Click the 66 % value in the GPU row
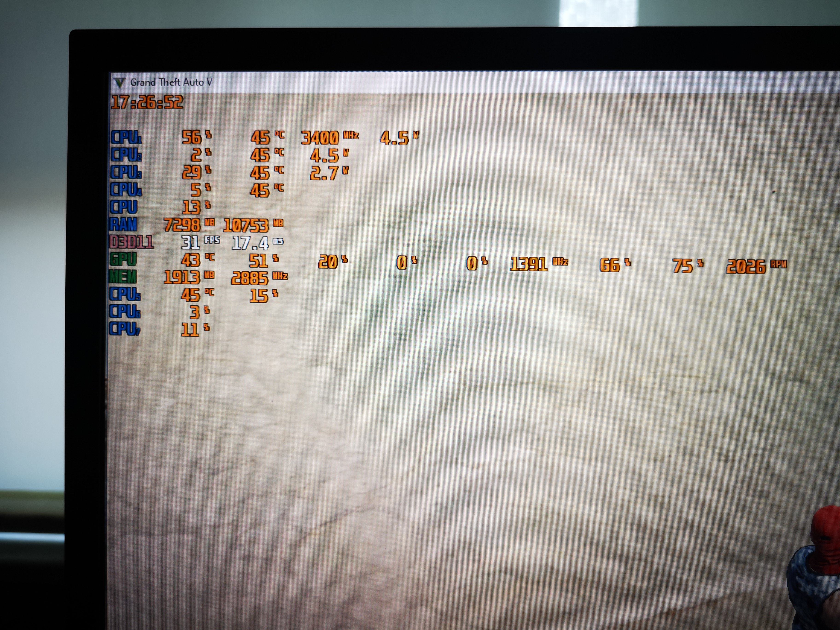The image size is (840, 630). click(x=615, y=265)
